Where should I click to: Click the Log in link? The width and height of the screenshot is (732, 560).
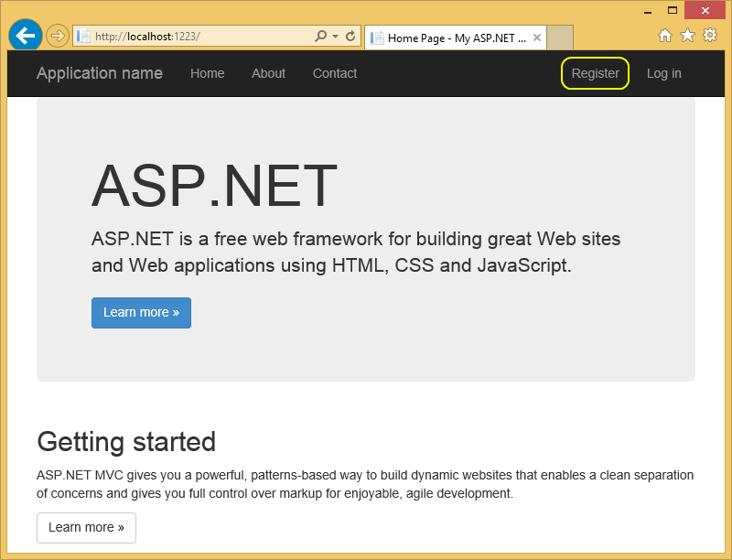663,73
